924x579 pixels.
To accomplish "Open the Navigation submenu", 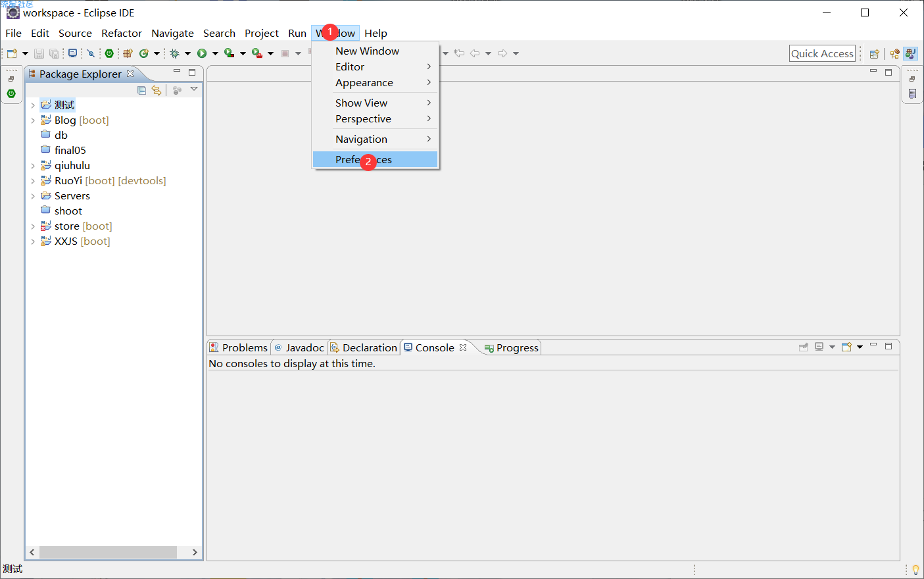I will [375, 139].
